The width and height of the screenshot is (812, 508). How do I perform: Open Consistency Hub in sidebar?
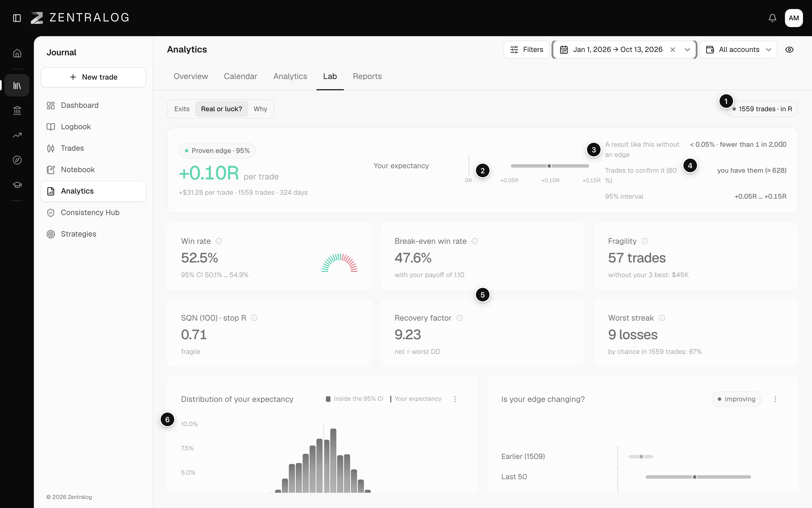pyautogui.click(x=93, y=212)
